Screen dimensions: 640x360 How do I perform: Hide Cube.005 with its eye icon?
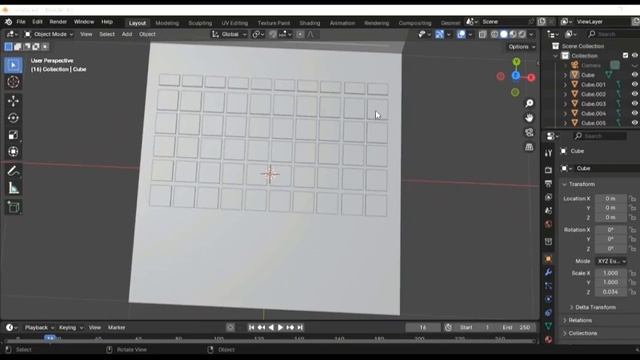pyautogui.click(x=634, y=123)
